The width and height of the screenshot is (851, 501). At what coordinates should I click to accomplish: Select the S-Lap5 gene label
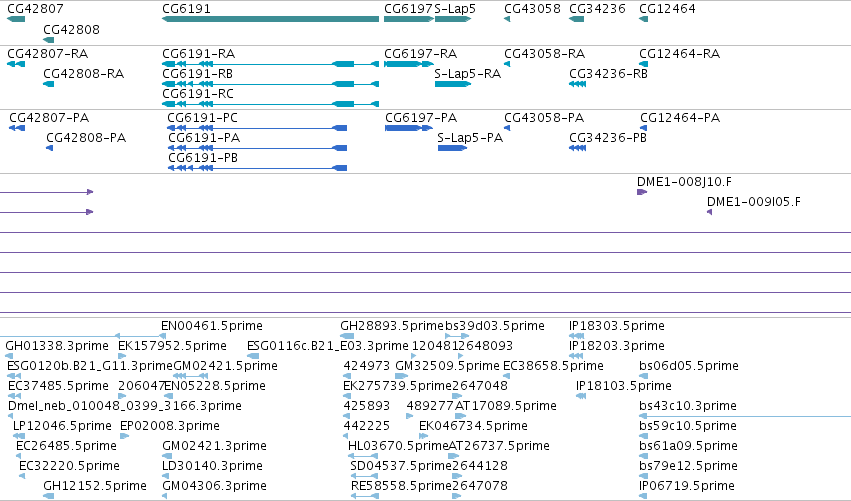[x=455, y=9]
